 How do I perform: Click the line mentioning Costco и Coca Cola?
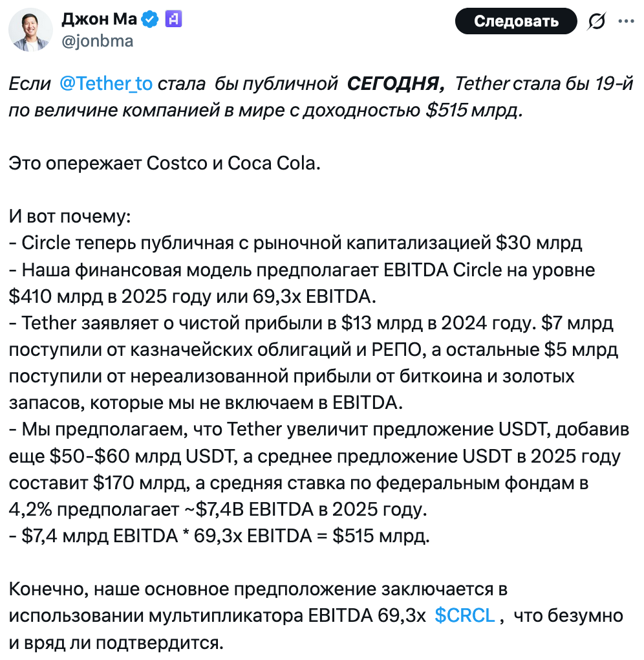click(164, 163)
